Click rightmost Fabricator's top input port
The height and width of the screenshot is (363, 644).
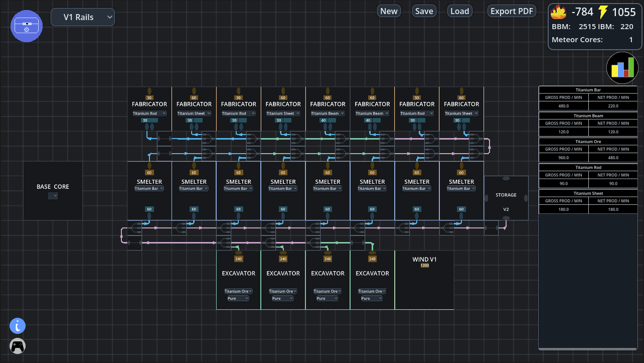pyautogui.click(x=461, y=91)
